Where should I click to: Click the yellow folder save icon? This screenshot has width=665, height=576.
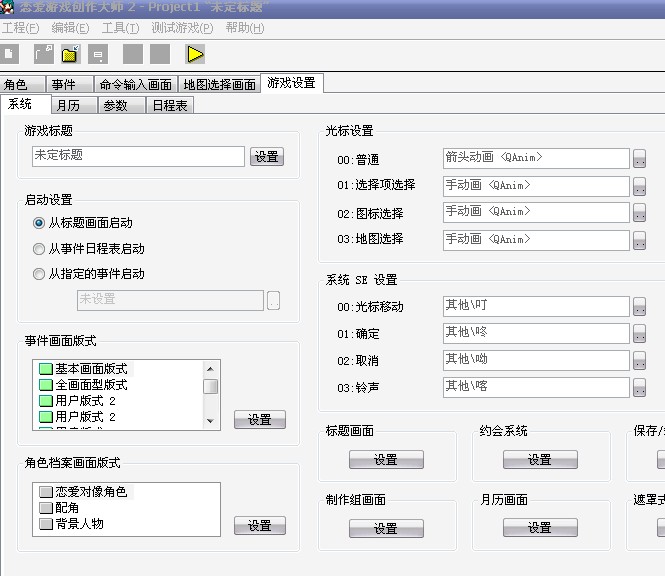coord(70,54)
